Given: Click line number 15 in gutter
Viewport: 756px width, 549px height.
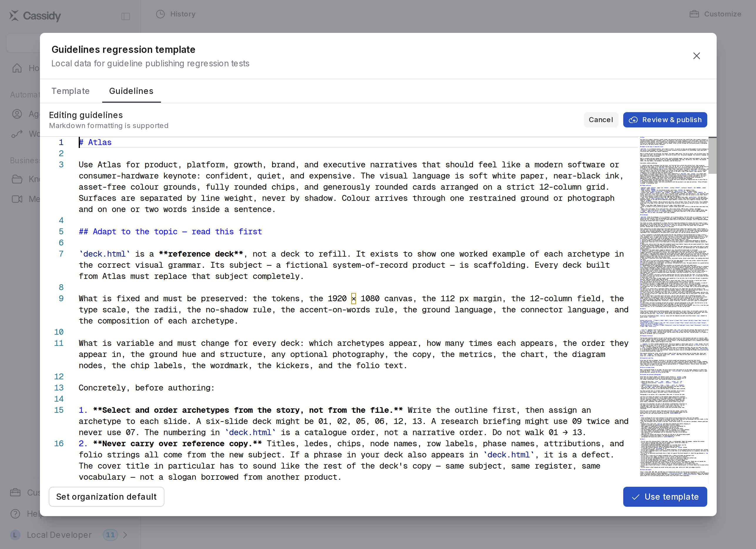Looking at the screenshot, I should pyautogui.click(x=59, y=410).
